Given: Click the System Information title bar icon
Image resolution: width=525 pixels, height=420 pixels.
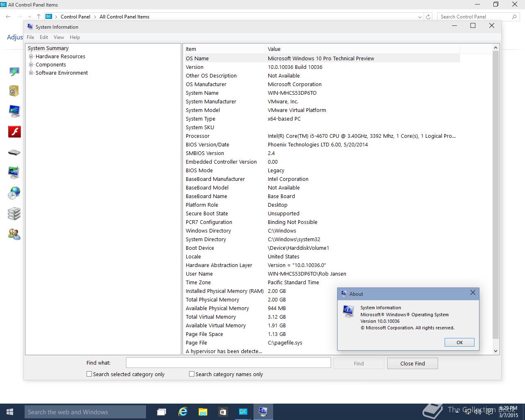Looking at the screenshot, I should coord(30,27).
